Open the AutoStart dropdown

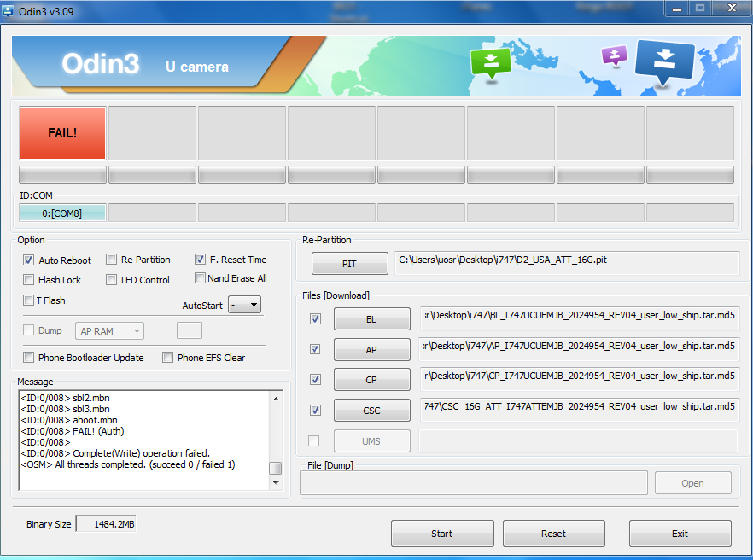pyautogui.click(x=245, y=305)
